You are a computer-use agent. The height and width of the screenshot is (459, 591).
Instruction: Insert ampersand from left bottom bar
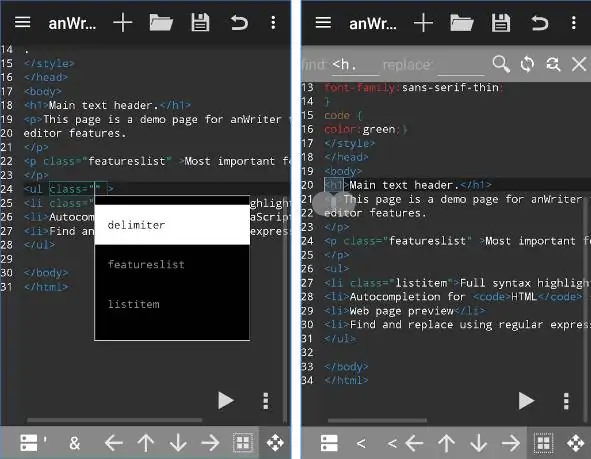(75, 443)
